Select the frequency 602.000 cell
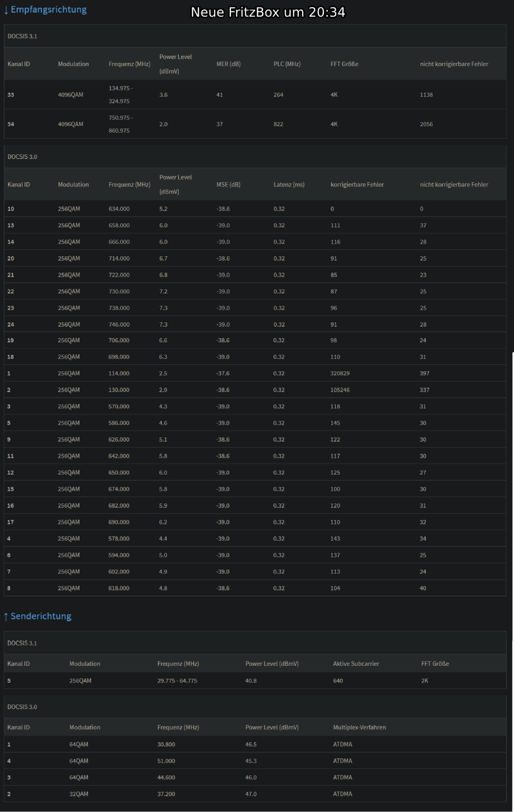Screen dimensions: 514x812 (119, 572)
